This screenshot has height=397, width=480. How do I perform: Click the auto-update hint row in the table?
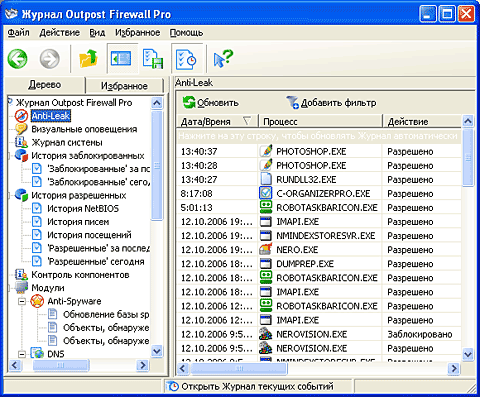pos(319,136)
